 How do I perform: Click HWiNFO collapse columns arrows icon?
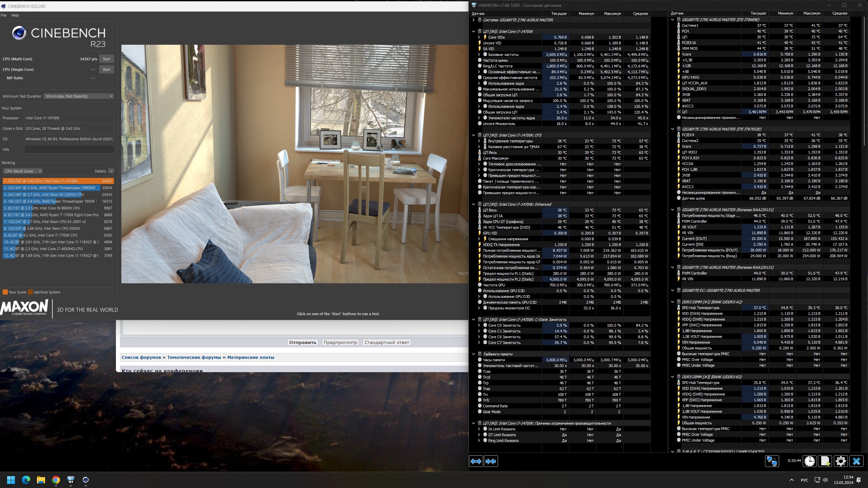[x=491, y=461]
